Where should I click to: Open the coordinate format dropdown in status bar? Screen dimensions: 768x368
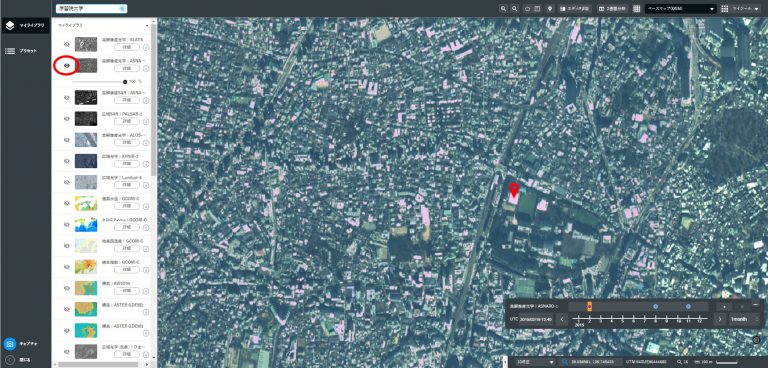click(x=535, y=362)
